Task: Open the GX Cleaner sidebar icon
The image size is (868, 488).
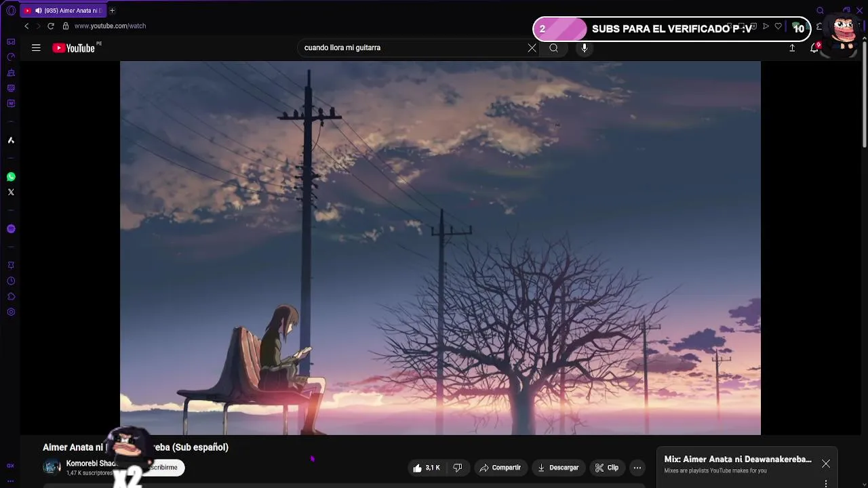Action: coord(11,73)
